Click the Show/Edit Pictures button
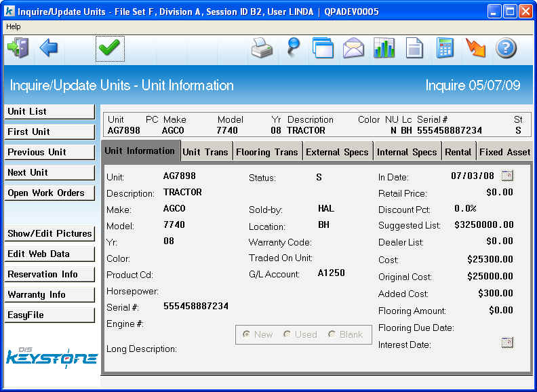537x392 pixels. (x=49, y=234)
